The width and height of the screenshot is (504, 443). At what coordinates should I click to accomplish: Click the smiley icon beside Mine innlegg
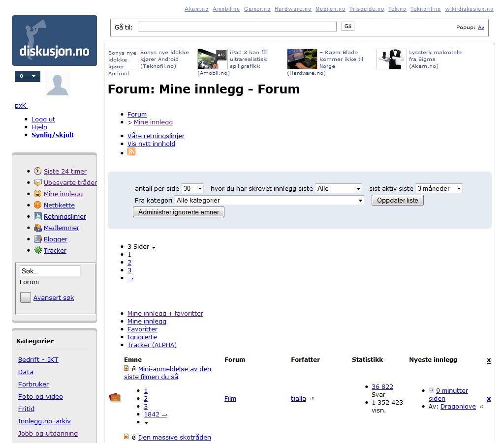tap(37, 194)
